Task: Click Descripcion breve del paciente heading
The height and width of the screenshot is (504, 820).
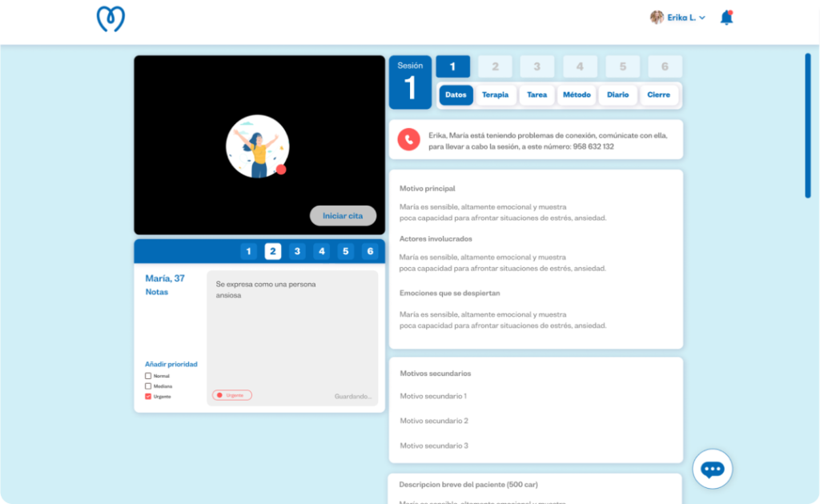Action: (468, 485)
